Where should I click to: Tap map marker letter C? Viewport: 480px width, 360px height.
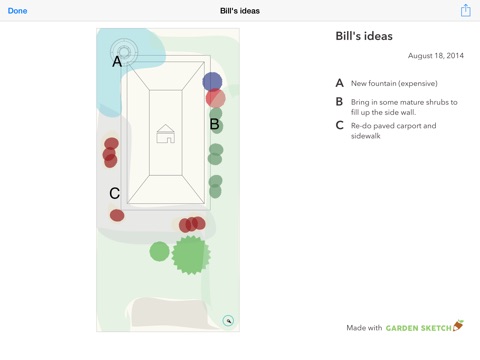point(114,193)
